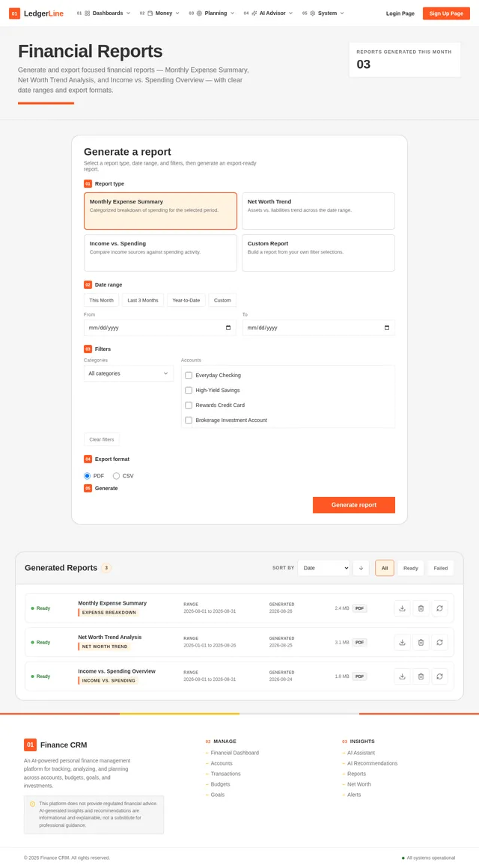Choose the Year-to-Date range

(x=186, y=300)
